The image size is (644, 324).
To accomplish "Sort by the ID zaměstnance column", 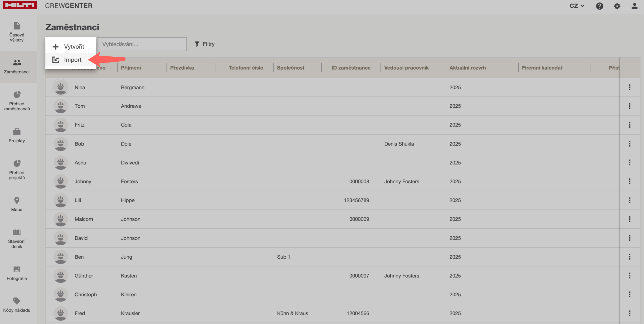I will pos(351,68).
